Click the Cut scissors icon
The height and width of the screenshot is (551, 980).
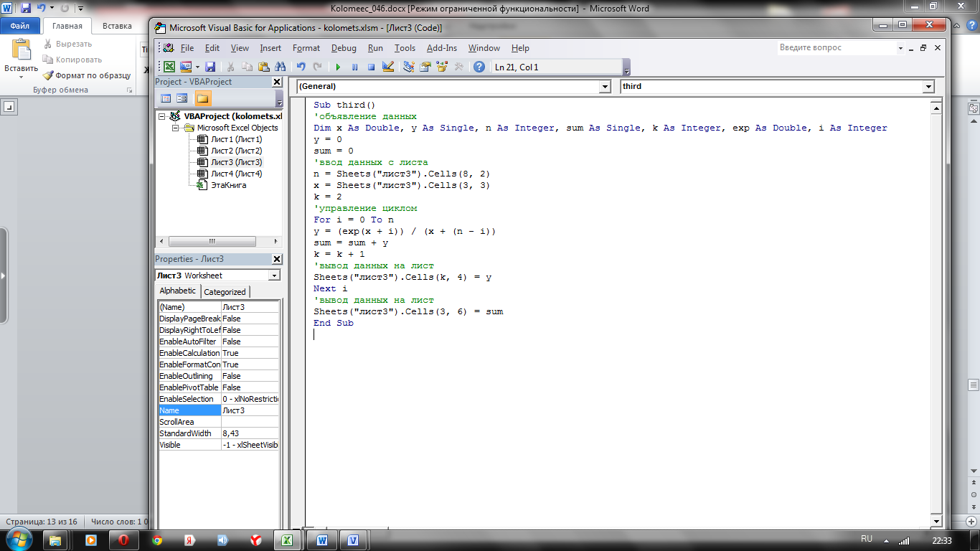pyautogui.click(x=231, y=67)
